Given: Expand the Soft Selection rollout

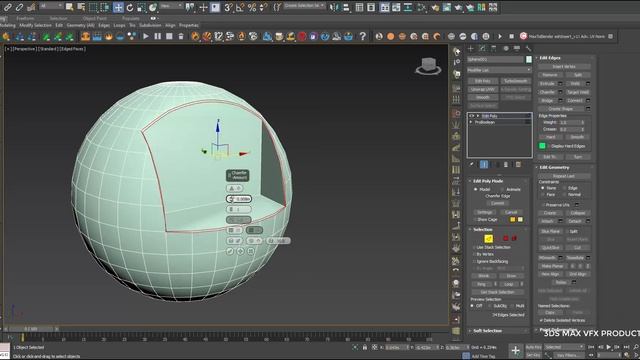Looking at the screenshot, I should pyautogui.click(x=487, y=331).
